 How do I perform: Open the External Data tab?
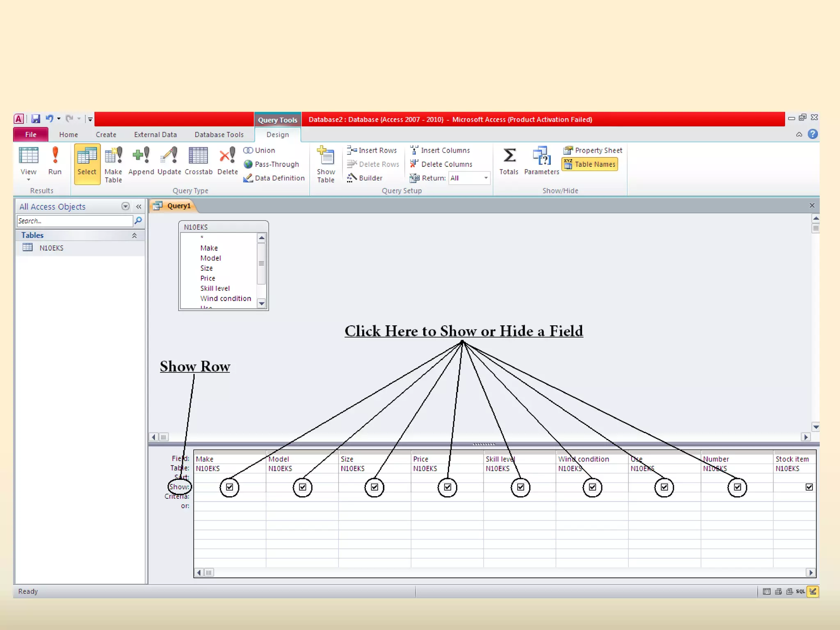[155, 135]
